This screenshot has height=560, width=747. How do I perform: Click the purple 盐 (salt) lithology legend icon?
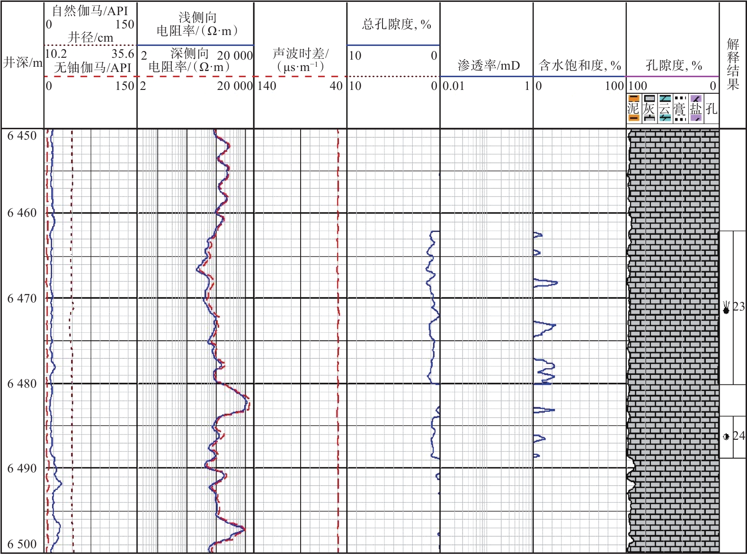[x=696, y=108]
